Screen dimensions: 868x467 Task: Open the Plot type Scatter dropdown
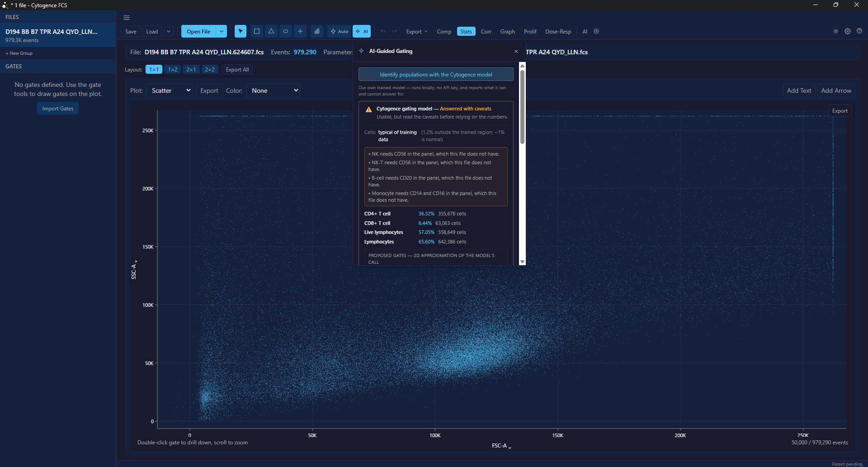pyautogui.click(x=170, y=91)
